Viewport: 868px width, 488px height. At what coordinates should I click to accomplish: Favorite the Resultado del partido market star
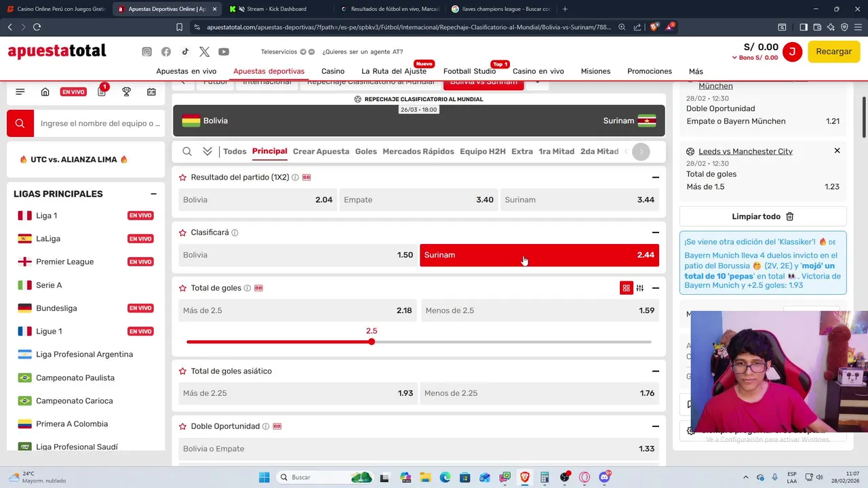pyautogui.click(x=182, y=178)
